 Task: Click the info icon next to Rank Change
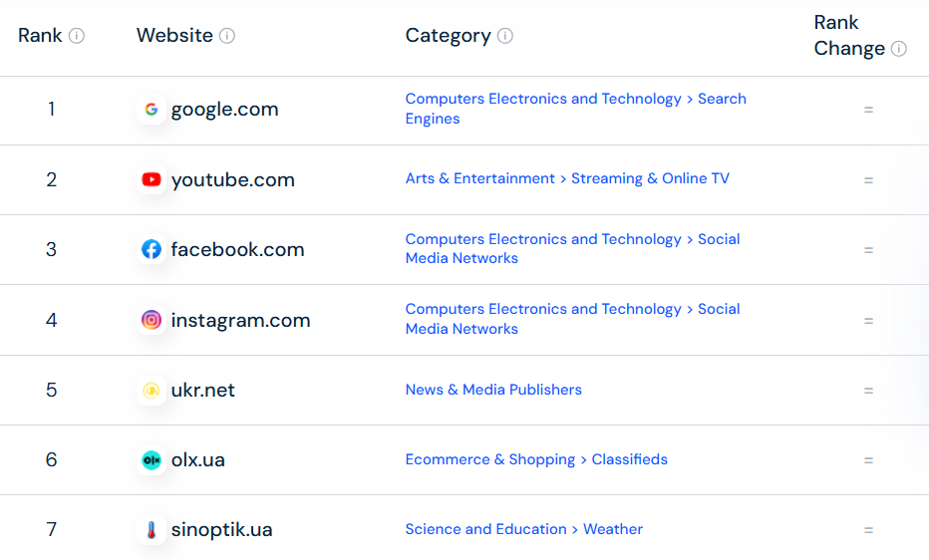(x=898, y=49)
